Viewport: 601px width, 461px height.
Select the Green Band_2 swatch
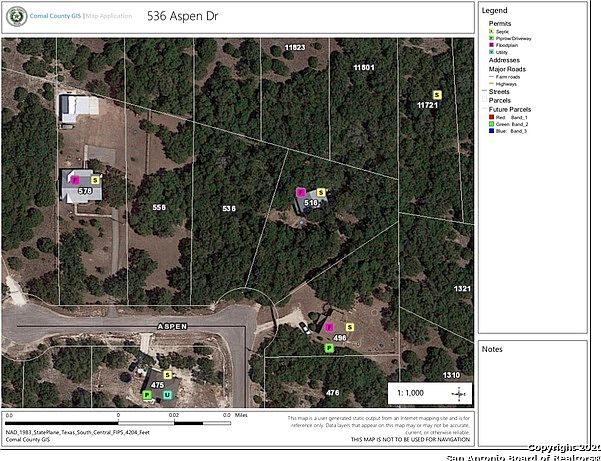pyautogui.click(x=491, y=124)
